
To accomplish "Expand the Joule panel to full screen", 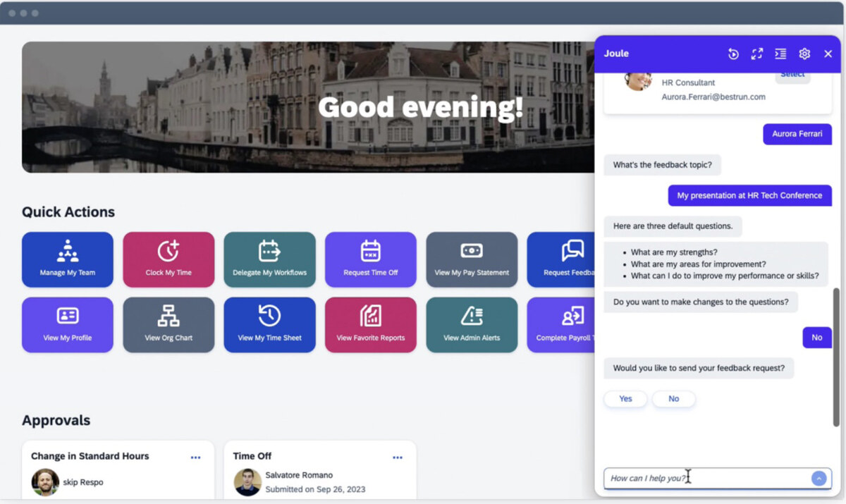I will click(x=757, y=54).
